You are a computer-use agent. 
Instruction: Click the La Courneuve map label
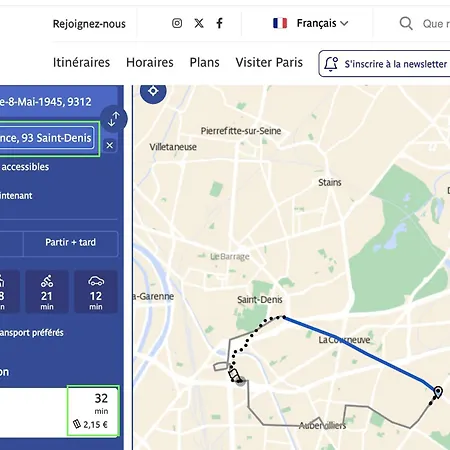[x=344, y=340]
